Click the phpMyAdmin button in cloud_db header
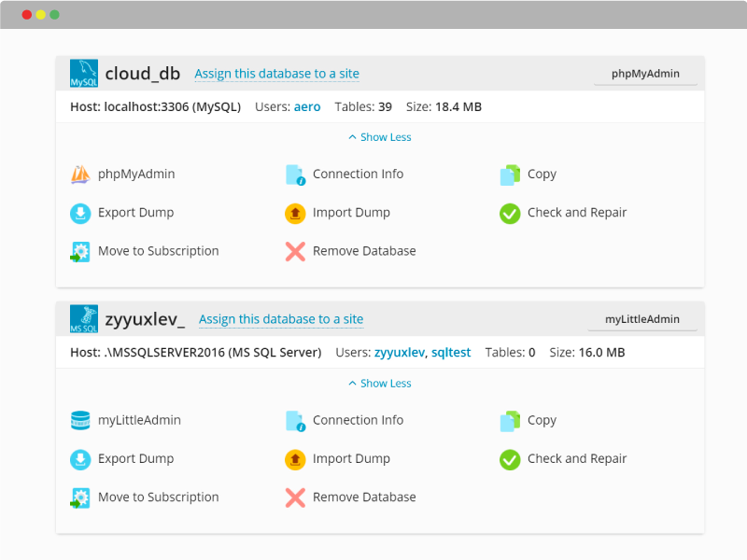This screenshot has width=747, height=560. (x=645, y=74)
